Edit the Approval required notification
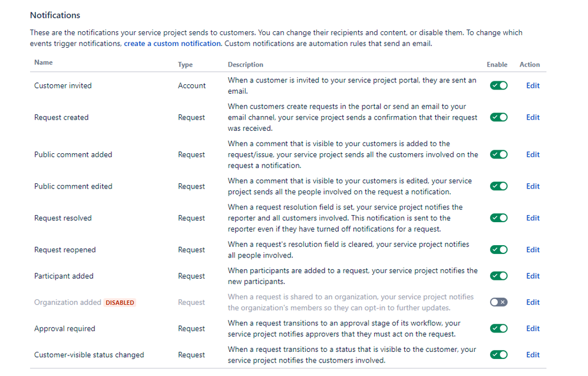Image resolution: width=588 pixels, height=376 pixels. 532,328
